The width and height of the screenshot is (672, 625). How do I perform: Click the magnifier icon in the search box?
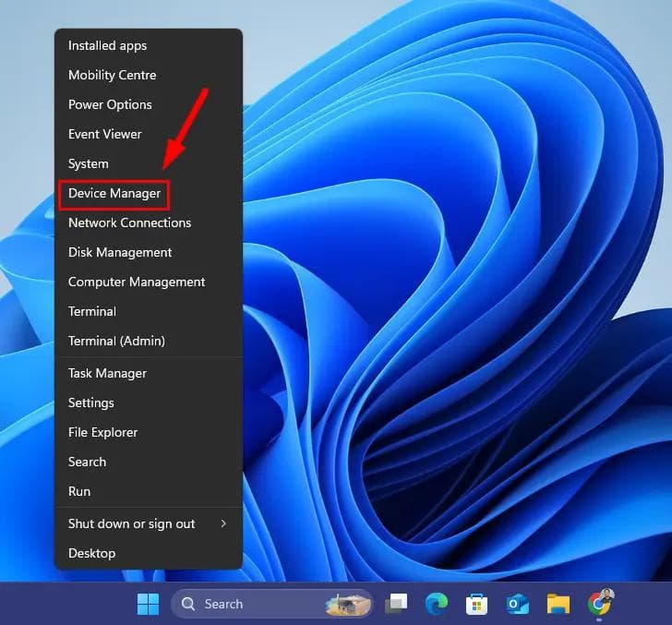[x=188, y=604]
